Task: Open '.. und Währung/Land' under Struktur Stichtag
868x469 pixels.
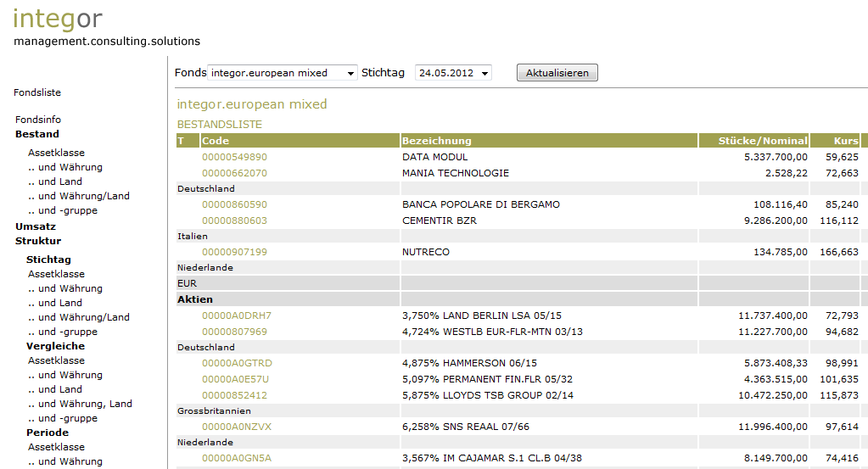Action: coord(79,317)
